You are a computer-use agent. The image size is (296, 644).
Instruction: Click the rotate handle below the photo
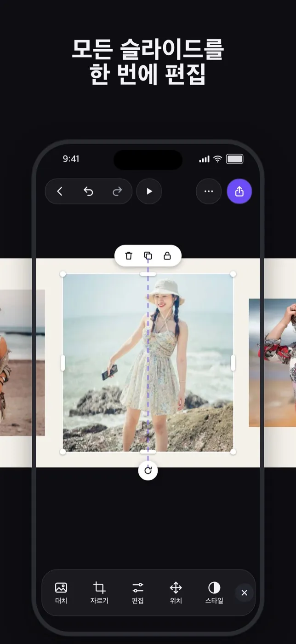pos(148,470)
